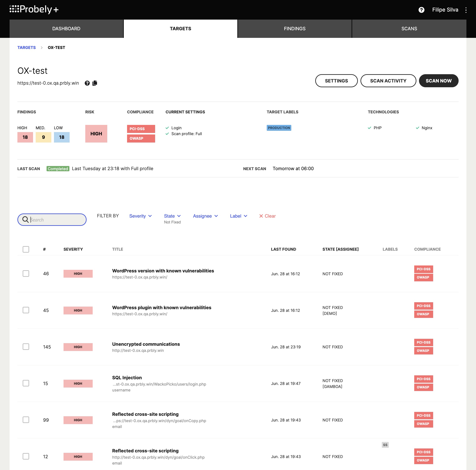
Task: Click the SETTINGS button
Action: (x=337, y=81)
